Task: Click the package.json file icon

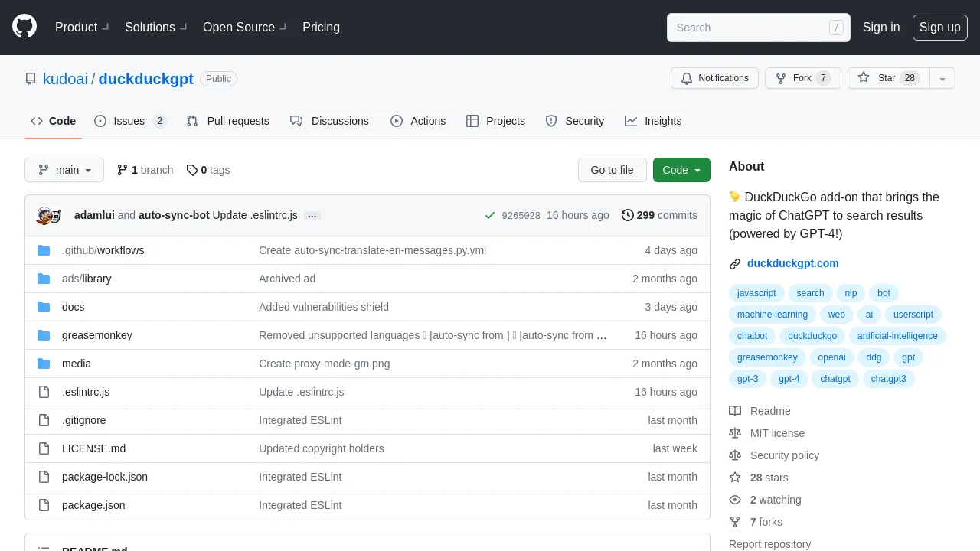Action: point(44,505)
